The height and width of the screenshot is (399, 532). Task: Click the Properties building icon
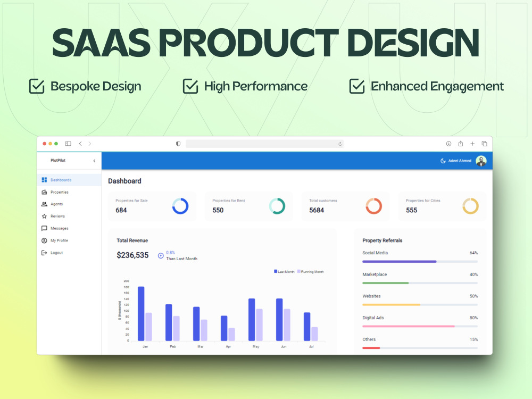click(x=44, y=192)
